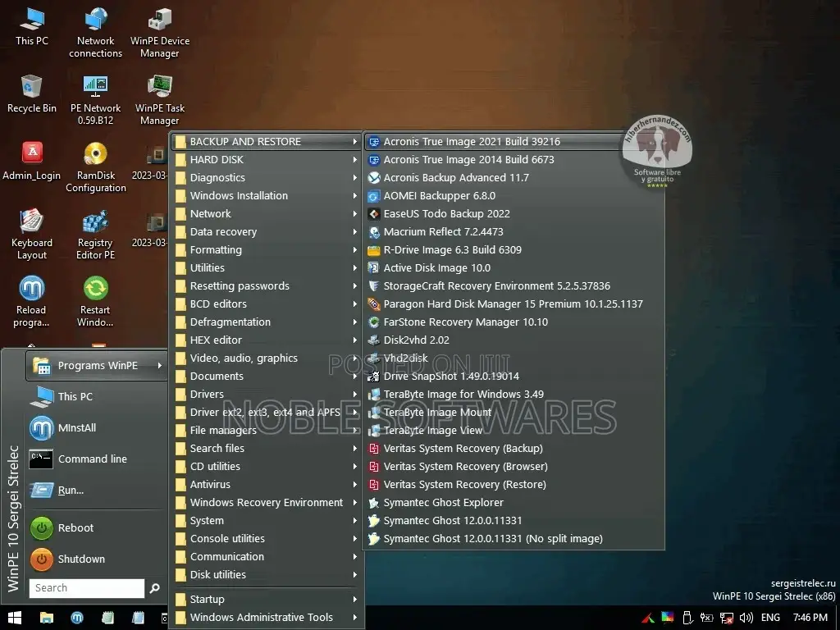Click the volume speaker tray icon
840x630 pixels.
click(x=746, y=618)
